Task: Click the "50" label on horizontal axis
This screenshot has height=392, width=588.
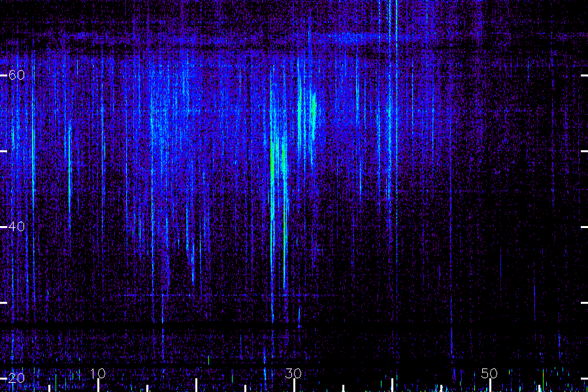Action: coord(489,373)
